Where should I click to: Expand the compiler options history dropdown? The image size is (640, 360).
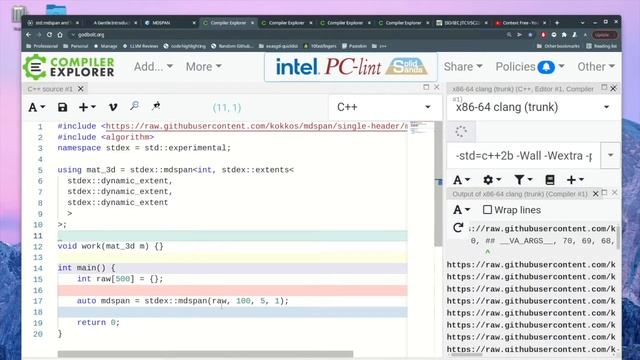tap(610, 156)
